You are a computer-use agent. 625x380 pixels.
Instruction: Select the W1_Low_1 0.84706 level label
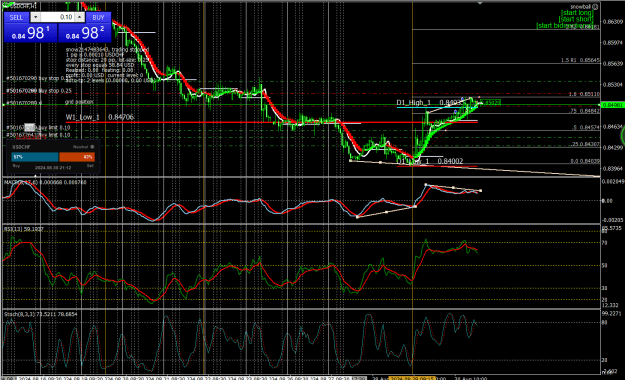pyautogui.click(x=100, y=117)
